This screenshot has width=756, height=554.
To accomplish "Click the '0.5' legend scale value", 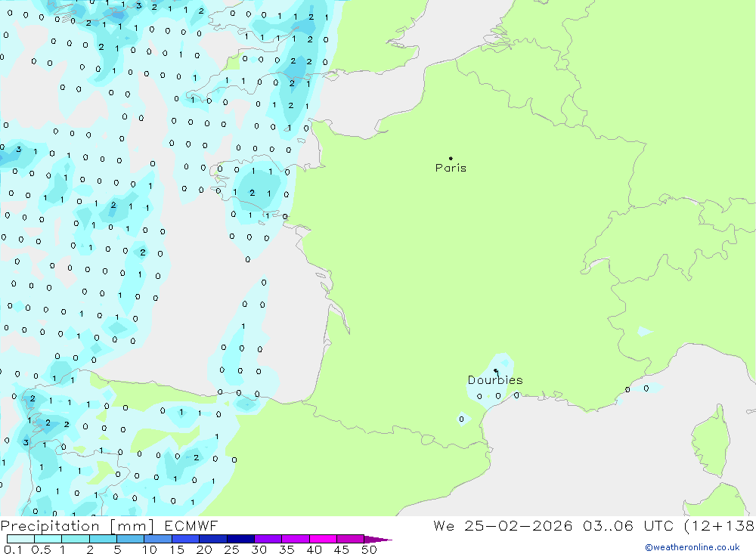I will click(41, 549).
